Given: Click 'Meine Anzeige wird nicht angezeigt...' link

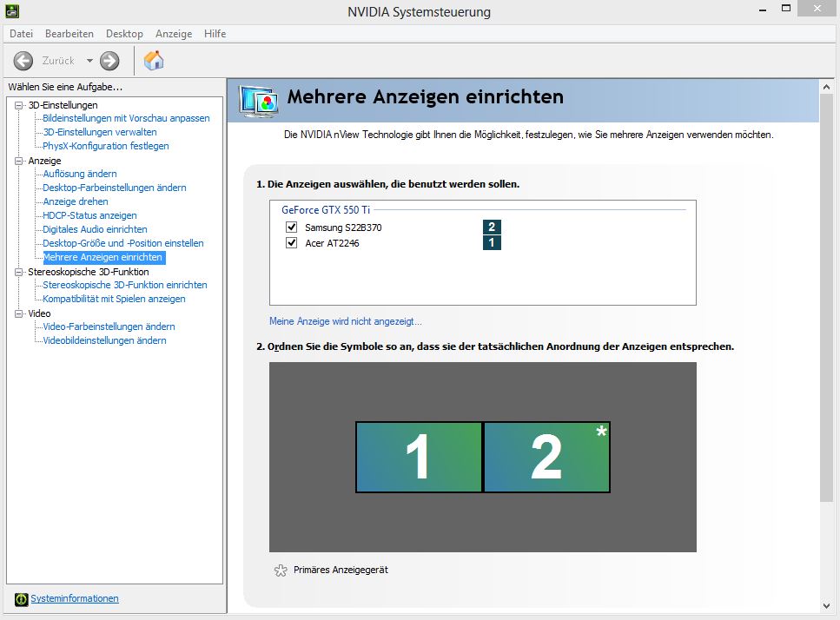Looking at the screenshot, I should click(x=346, y=321).
